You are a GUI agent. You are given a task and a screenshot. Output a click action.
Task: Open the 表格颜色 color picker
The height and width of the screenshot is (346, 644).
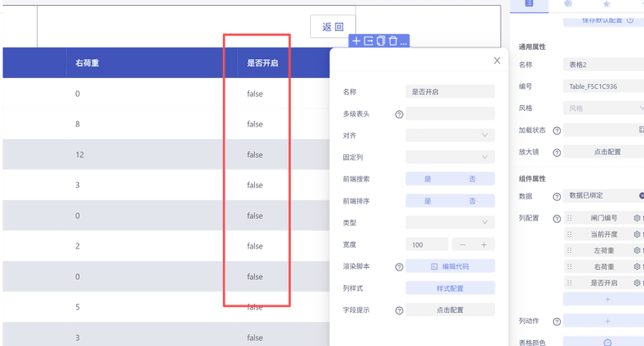[607, 342]
